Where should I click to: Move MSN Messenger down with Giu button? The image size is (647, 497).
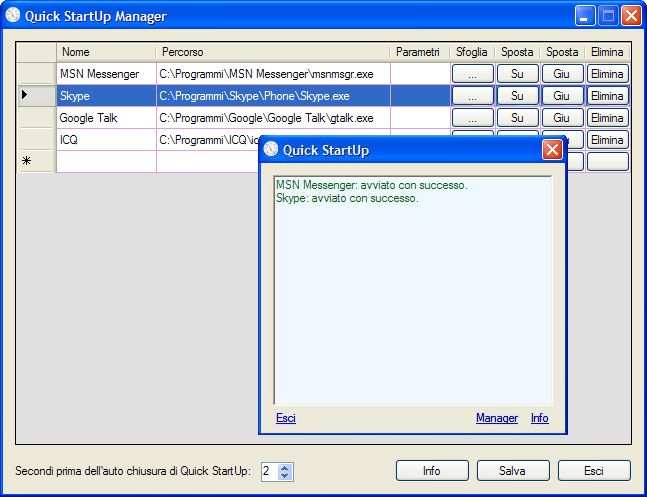(561, 74)
